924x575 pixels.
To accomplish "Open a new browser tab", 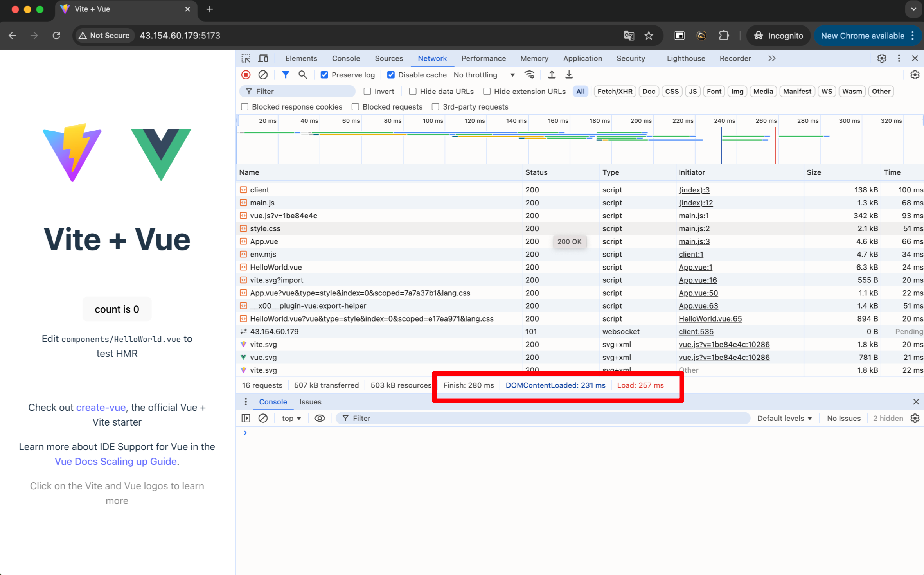I will [x=210, y=9].
